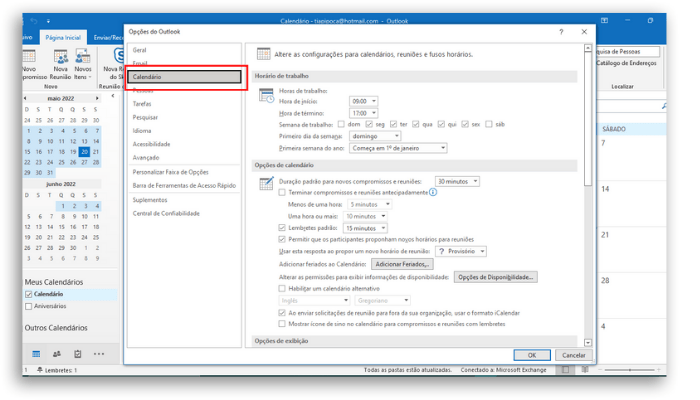Collapse the folder pane with the arrow
The width and height of the screenshot is (700, 400).
coord(113,96)
